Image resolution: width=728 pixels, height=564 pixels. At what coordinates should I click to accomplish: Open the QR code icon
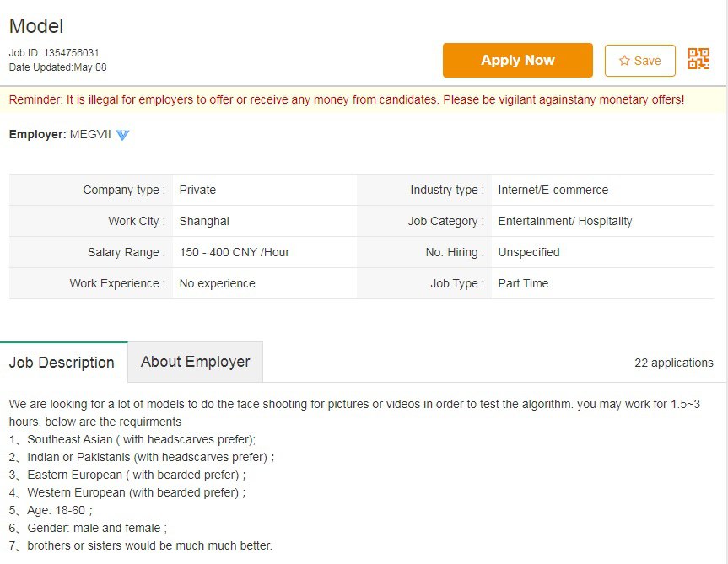tap(698, 59)
